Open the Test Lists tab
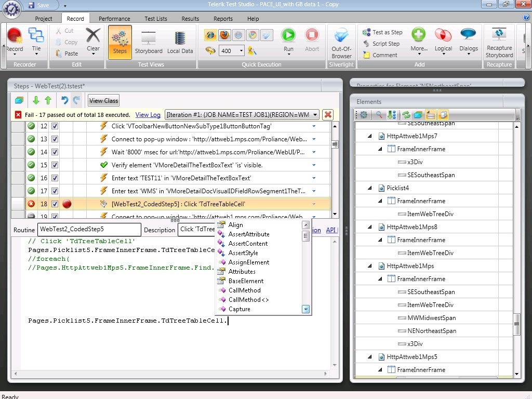Image resolution: width=532 pixels, height=399 pixels. pos(156,19)
